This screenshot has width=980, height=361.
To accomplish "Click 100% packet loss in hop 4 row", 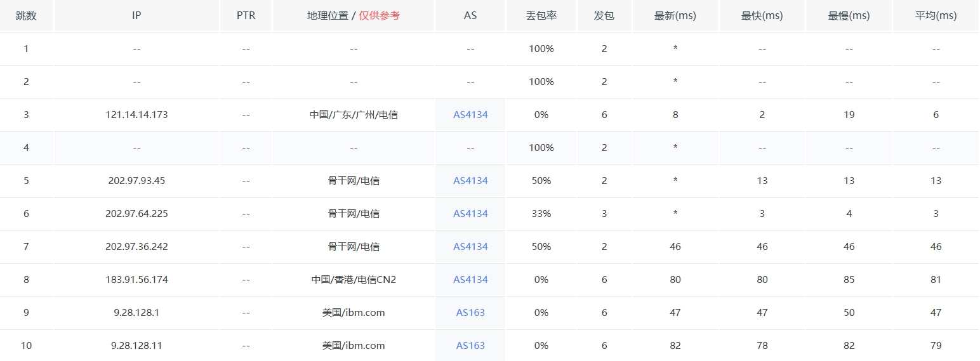I will point(541,148).
